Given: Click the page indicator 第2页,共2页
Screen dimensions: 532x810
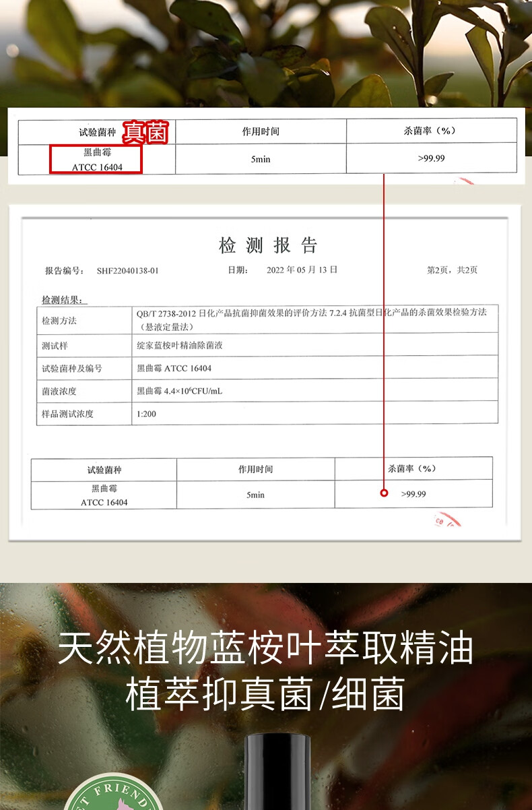Looking at the screenshot, I should click(453, 270).
